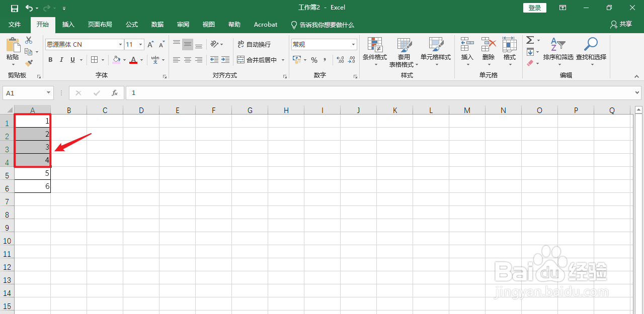
Task: Decrease indent in alignment group
Action: (x=214, y=60)
